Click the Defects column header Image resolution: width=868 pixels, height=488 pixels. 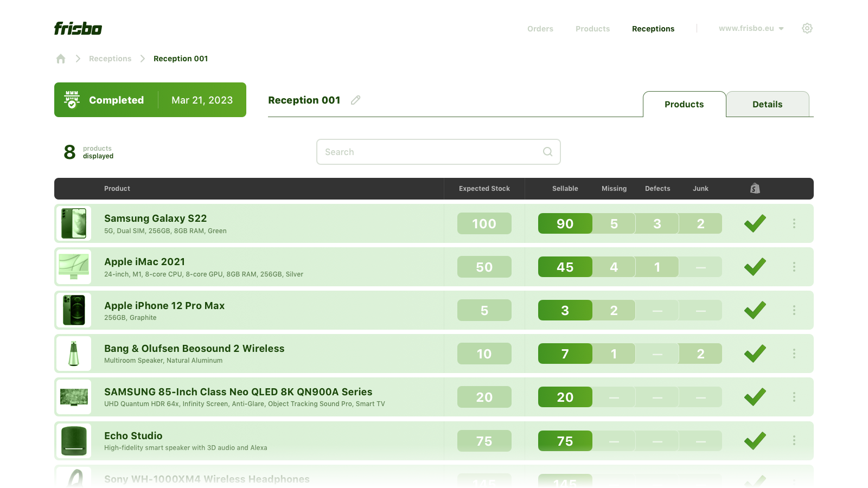pyautogui.click(x=658, y=189)
